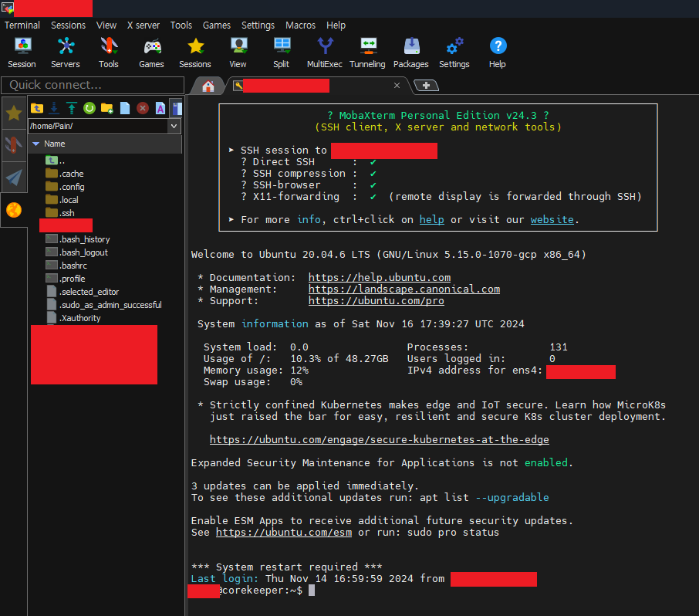Select the .profile file
Image resolution: width=699 pixels, height=616 pixels.
click(x=66, y=279)
